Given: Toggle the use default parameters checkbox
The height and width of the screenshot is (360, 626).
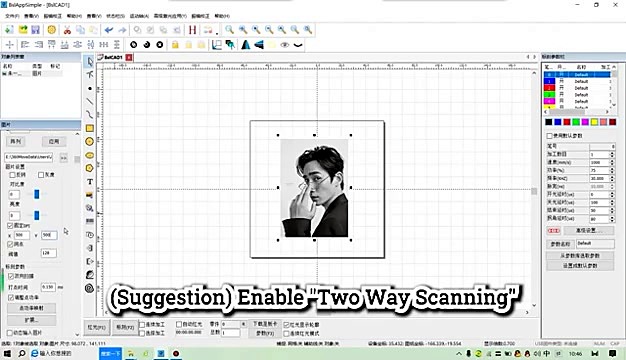Looking at the screenshot, I should (550, 136).
